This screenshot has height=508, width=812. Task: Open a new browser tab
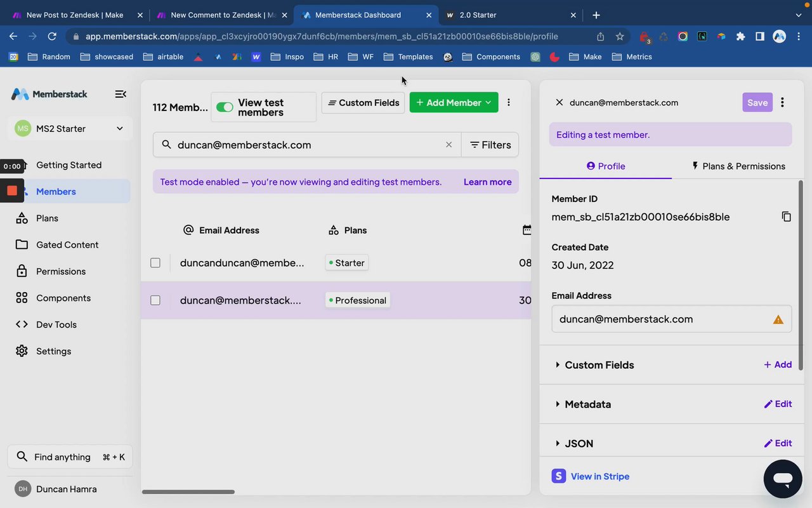(x=596, y=15)
